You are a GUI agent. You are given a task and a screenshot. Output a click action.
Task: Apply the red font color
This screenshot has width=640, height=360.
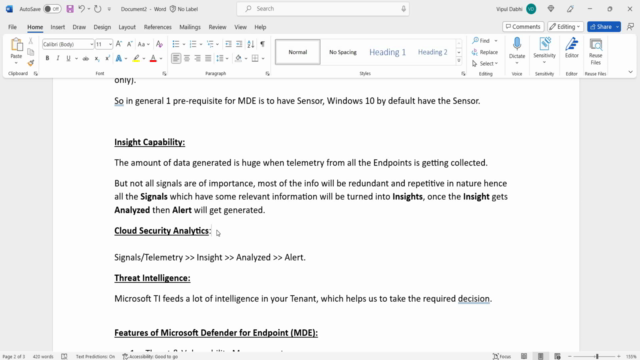point(153,59)
